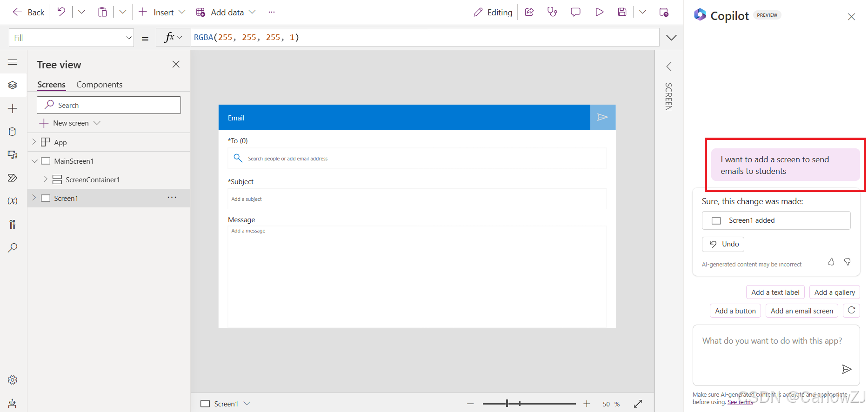Click the Add a text label suggestion
The image size is (868, 412).
(775, 292)
